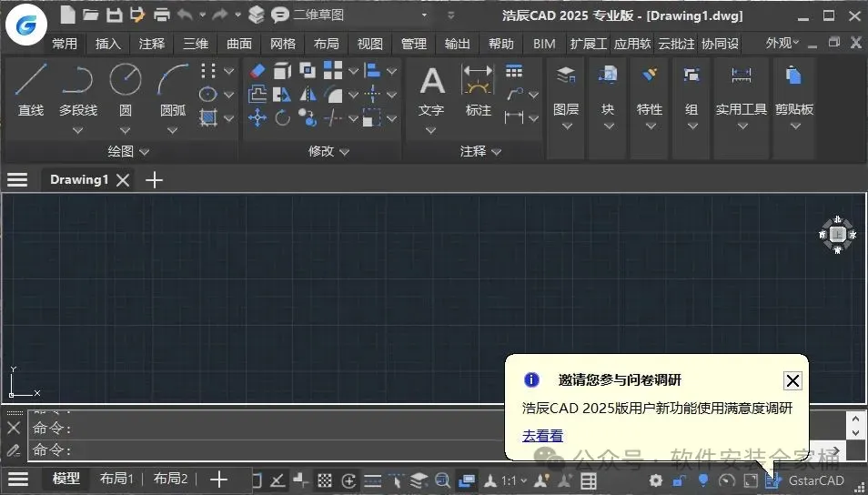Switch to the 布局1 layout tab
The height and width of the screenshot is (495, 868).
click(x=116, y=479)
